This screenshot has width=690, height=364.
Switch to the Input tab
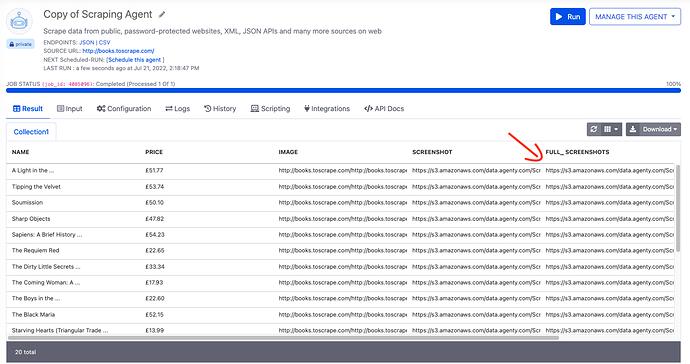pyautogui.click(x=70, y=109)
